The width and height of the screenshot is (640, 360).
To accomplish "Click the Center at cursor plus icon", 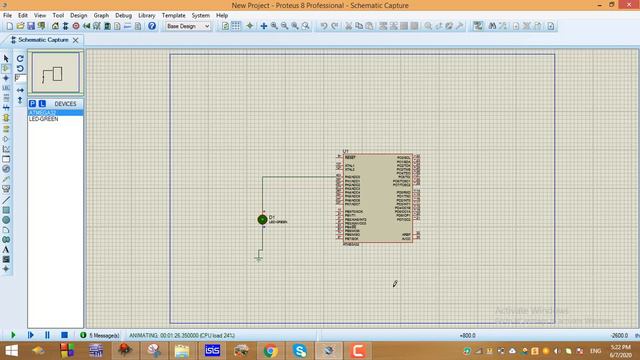I will click(x=264, y=26).
